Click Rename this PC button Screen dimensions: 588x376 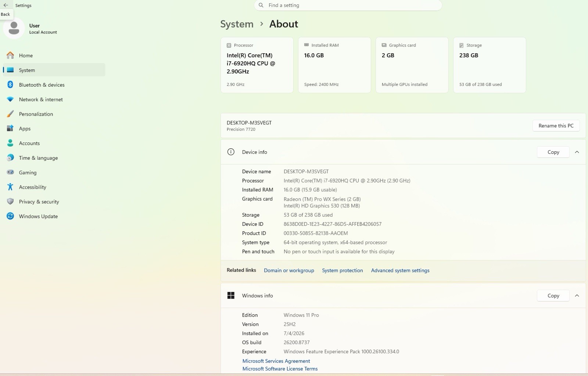click(x=556, y=126)
